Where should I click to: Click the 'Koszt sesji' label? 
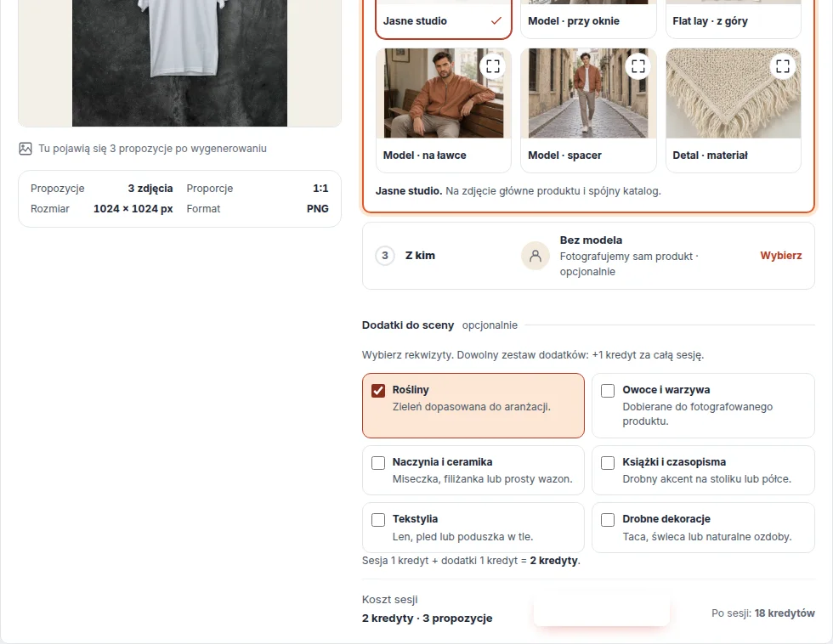pos(390,600)
